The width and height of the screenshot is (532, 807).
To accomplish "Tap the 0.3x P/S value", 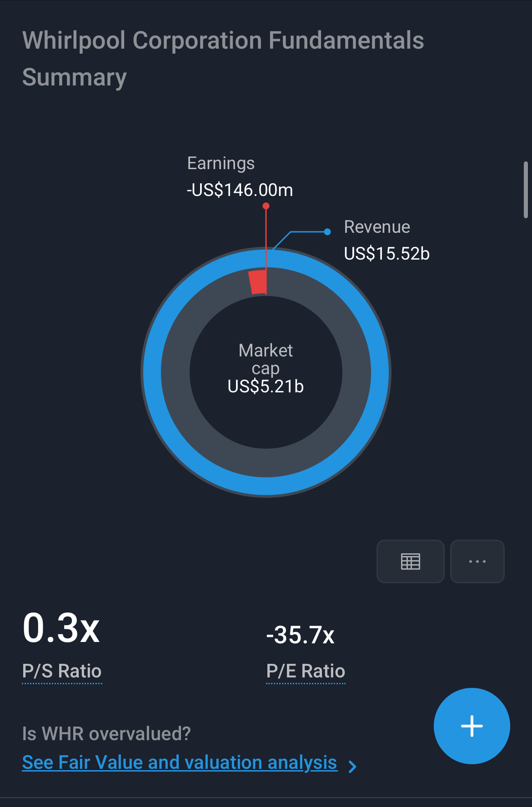I will [61, 628].
